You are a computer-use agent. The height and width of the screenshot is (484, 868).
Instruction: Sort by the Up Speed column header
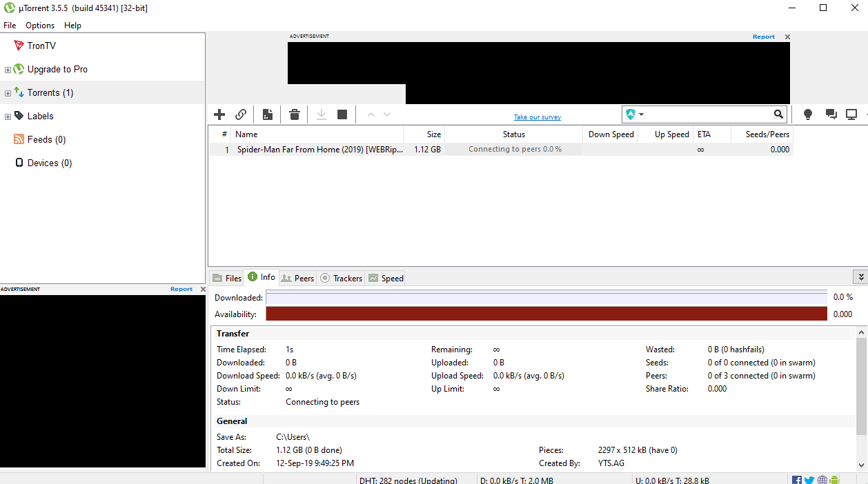click(666, 134)
